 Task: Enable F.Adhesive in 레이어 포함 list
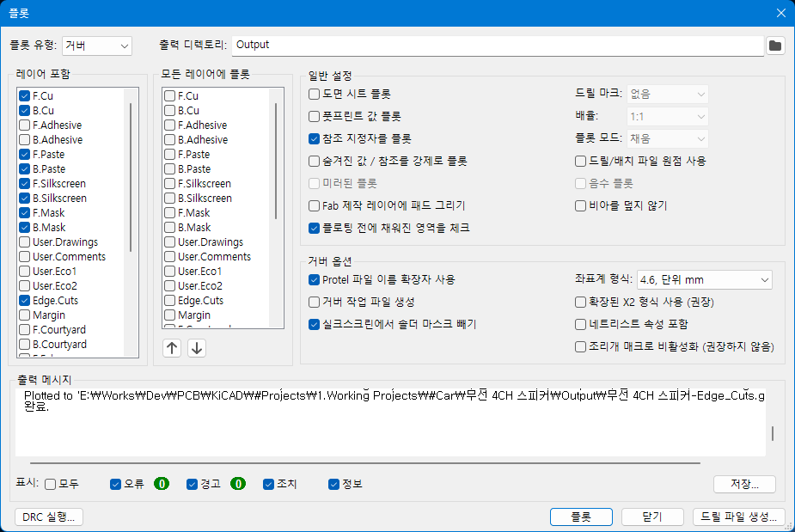click(x=24, y=125)
